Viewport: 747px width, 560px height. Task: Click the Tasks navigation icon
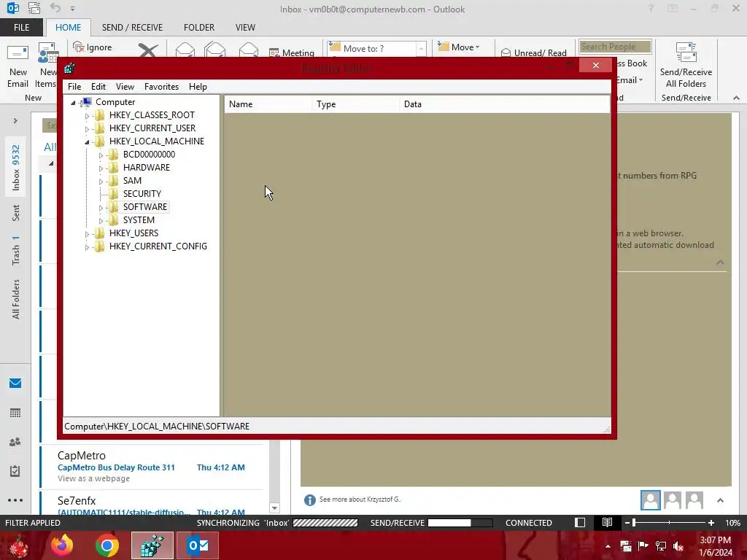pyautogui.click(x=15, y=471)
